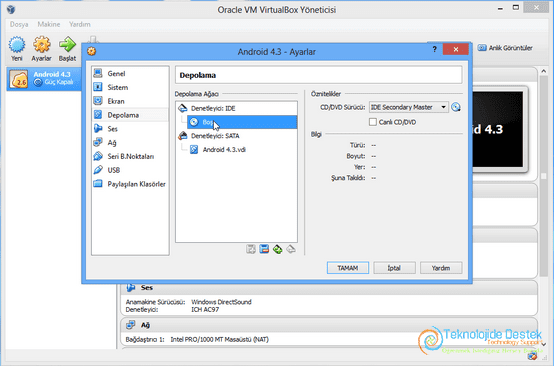Screen dimensions: 554x366
Task: Select the Depolama category icon
Action: point(98,114)
